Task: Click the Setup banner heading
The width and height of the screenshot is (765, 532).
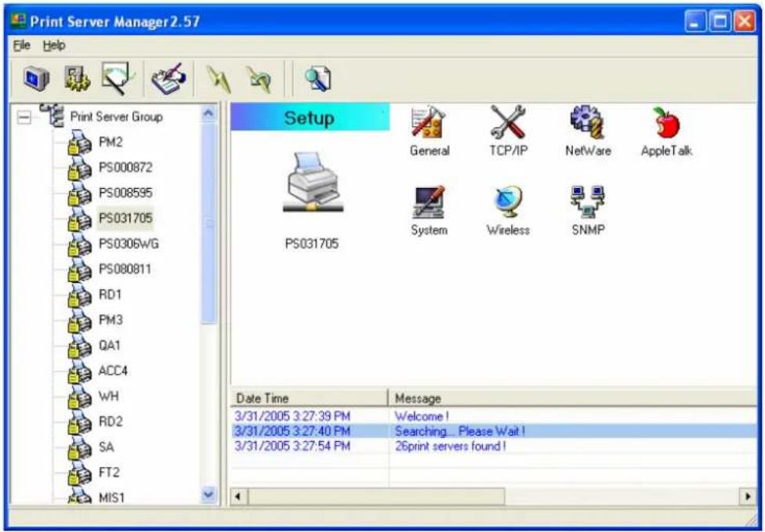Action: tap(310, 117)
